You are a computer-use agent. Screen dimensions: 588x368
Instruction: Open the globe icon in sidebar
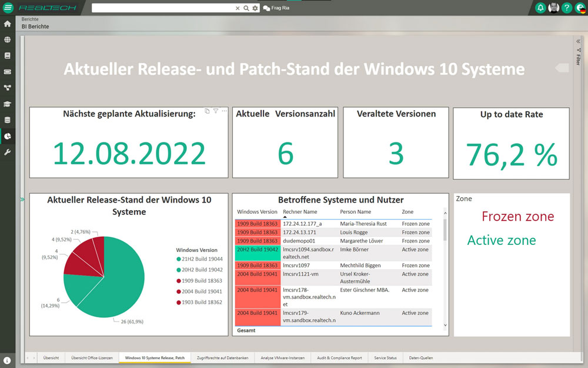click(x=8, y=40)
